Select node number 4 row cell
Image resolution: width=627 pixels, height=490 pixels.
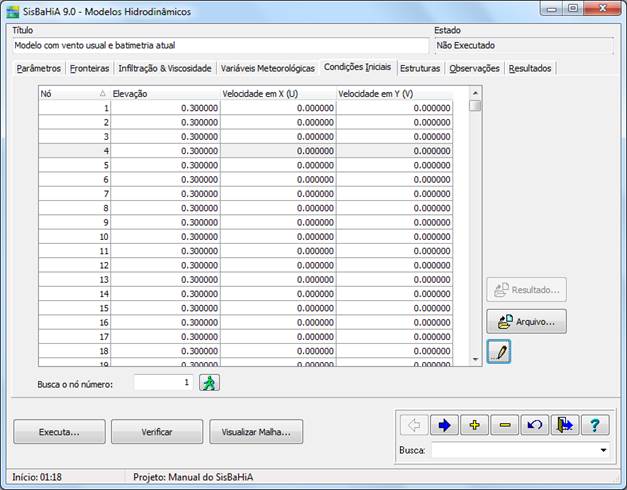pos(74,151)
